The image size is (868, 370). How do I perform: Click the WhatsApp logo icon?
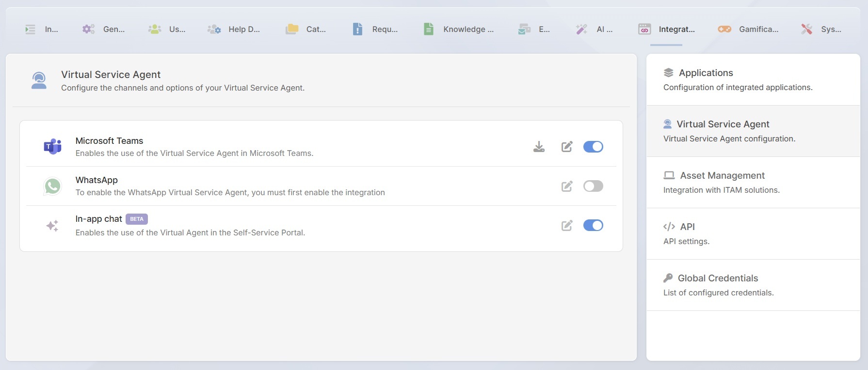pyautogui.click(x=52, y=186)
